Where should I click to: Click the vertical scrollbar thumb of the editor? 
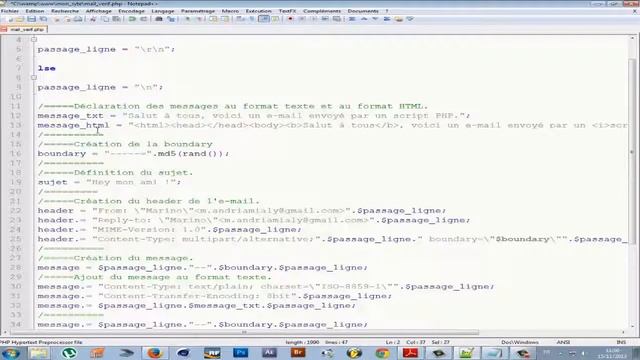(632, 151)
